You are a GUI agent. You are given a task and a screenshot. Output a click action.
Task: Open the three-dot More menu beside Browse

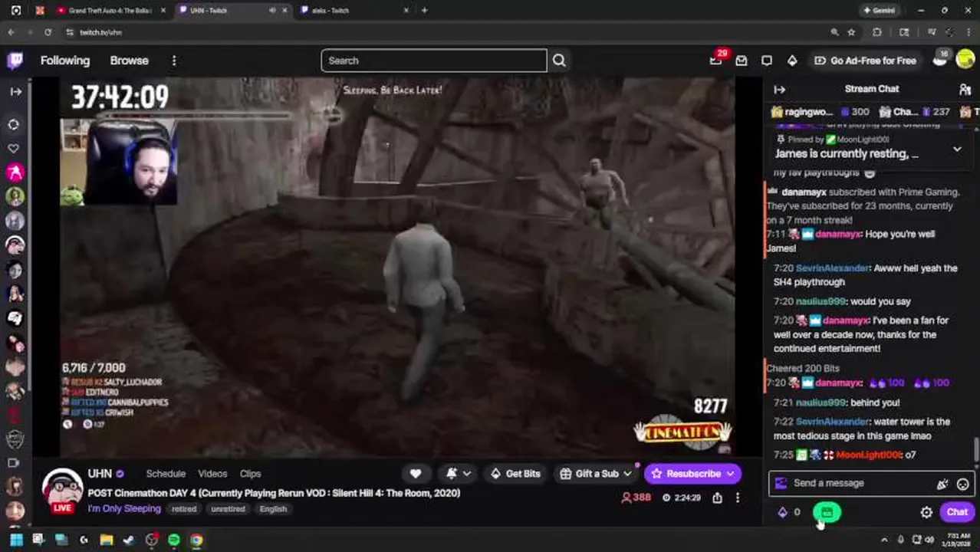pyautogui.click(x=174, y=61)
